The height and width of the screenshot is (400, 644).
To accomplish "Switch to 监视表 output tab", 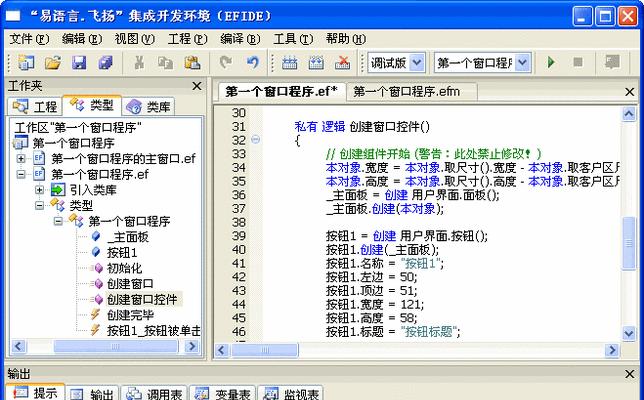I will (291, 394).
